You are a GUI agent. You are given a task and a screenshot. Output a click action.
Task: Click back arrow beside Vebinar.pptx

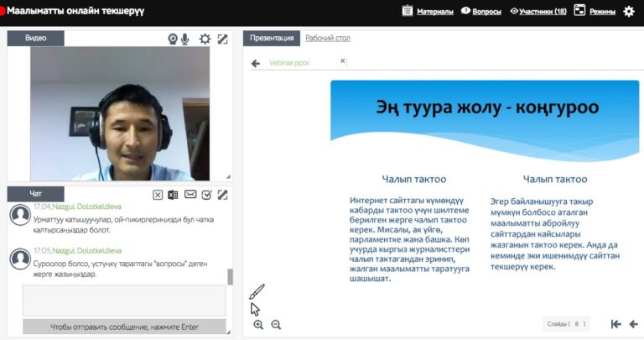(x=256, y=63)
